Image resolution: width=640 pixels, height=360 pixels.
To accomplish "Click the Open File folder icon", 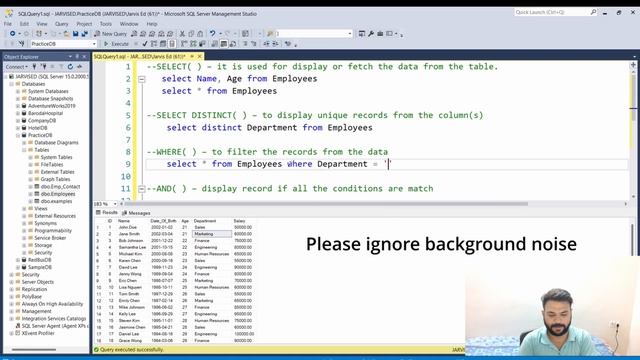I will (66, 34).
